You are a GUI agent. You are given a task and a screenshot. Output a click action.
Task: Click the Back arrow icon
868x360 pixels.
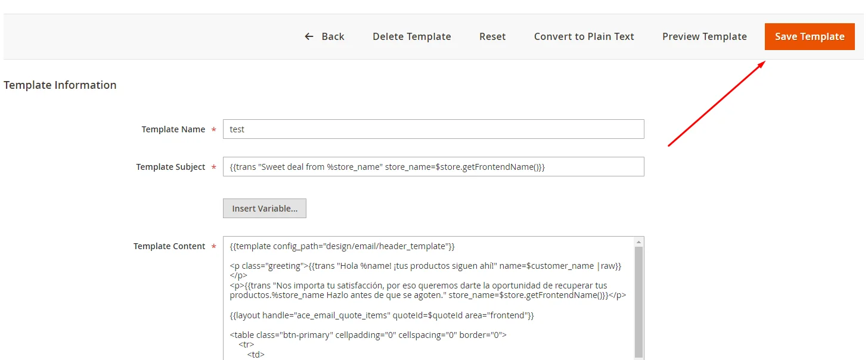tap(309, 36)
